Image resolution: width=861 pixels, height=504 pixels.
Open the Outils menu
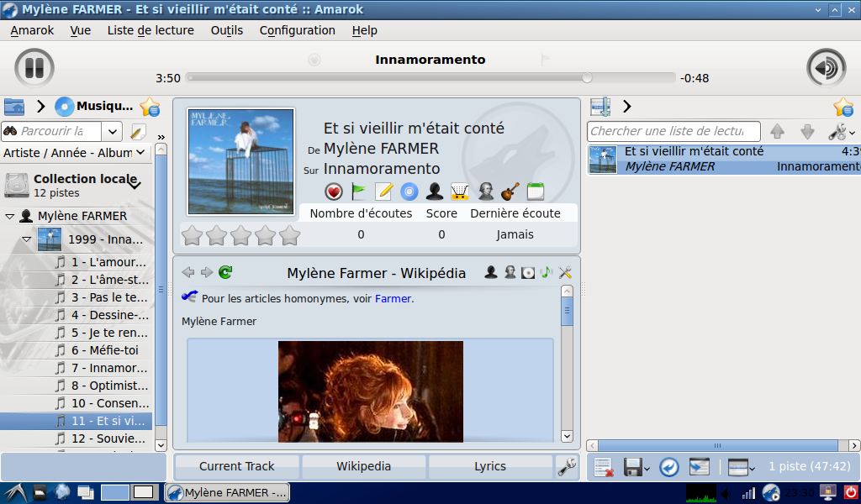pyautogui.click(x=227, y=31)
